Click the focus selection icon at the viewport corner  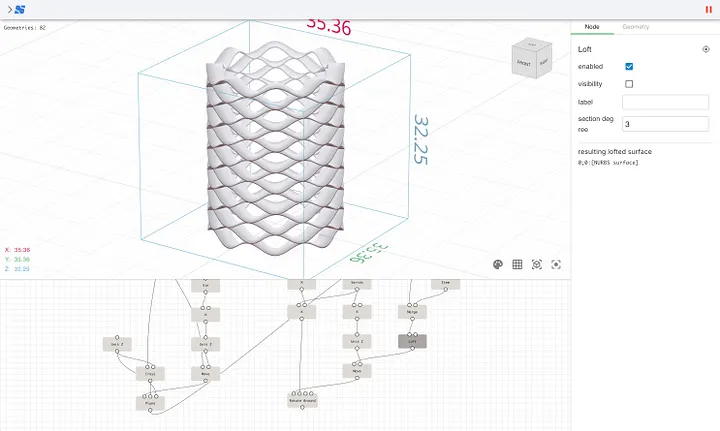click(556, 264)
